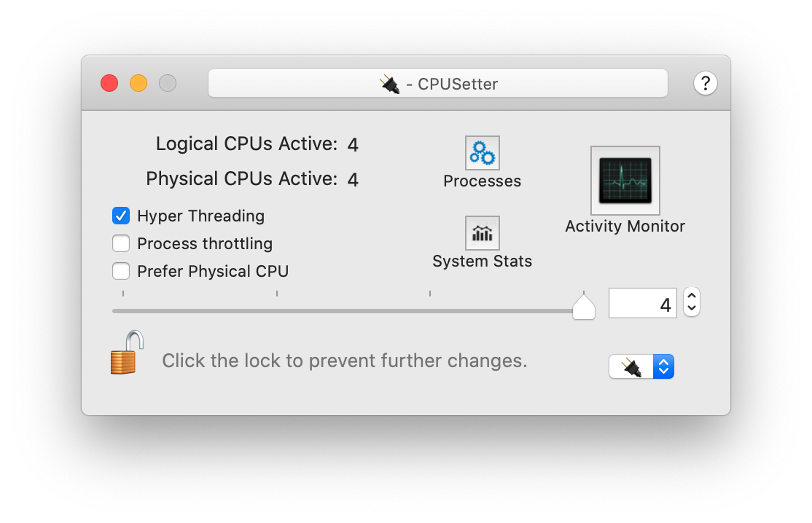Decrease CPU count with stepper down arrow
Image resolution: width=812 pixels, height=523 pixels.
[x=691, y=308]
